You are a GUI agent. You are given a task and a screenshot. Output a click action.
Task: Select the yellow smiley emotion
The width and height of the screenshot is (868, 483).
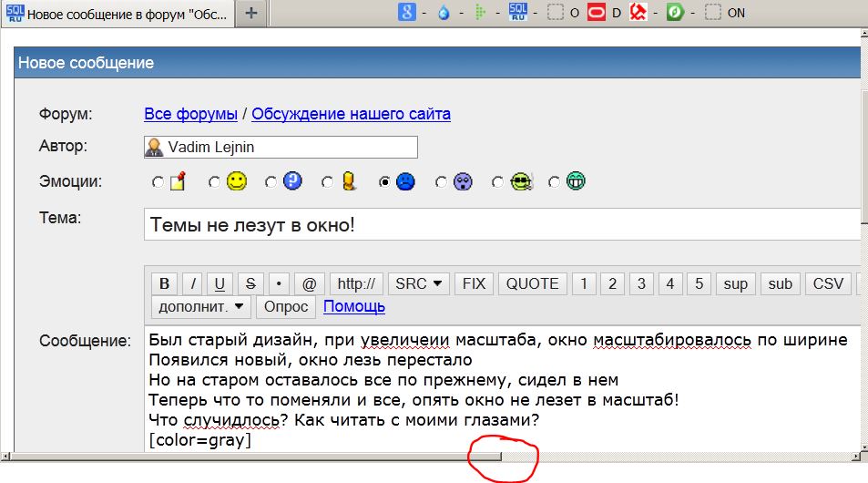235,182
